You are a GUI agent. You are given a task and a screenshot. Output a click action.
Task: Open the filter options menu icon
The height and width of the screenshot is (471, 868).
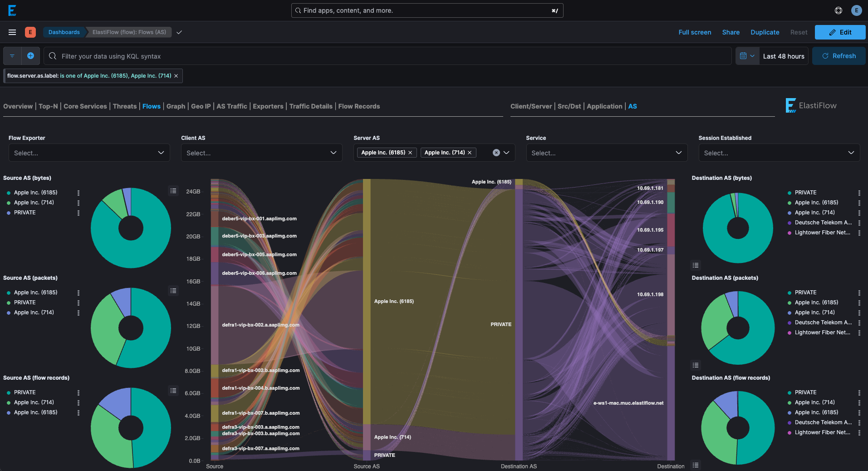pyautogui.click(x=12, y=56)
